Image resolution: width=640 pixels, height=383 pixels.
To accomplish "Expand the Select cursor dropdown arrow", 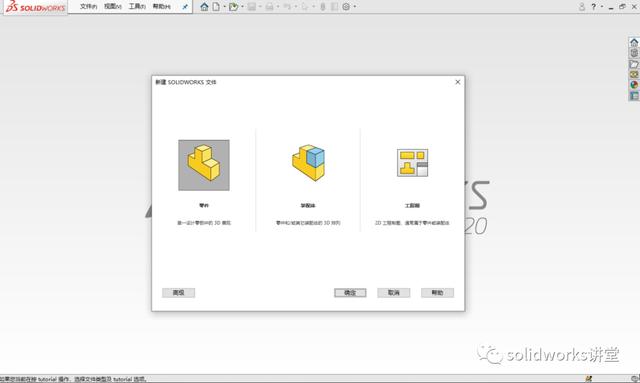I will coord(313,7).
